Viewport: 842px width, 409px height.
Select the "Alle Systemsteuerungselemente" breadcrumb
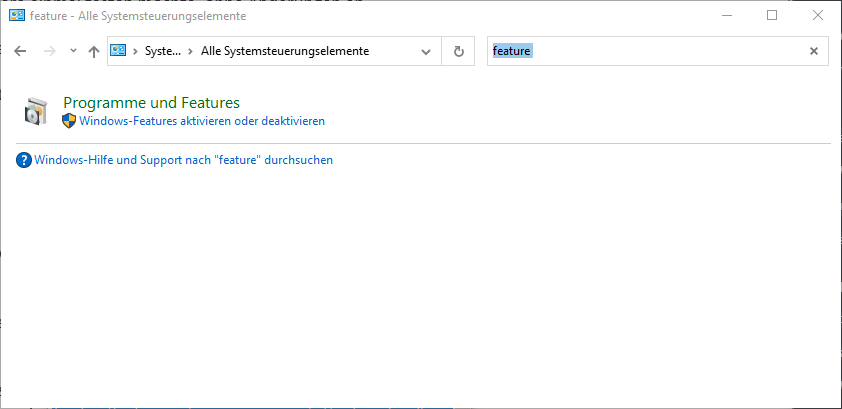[284, 52]
